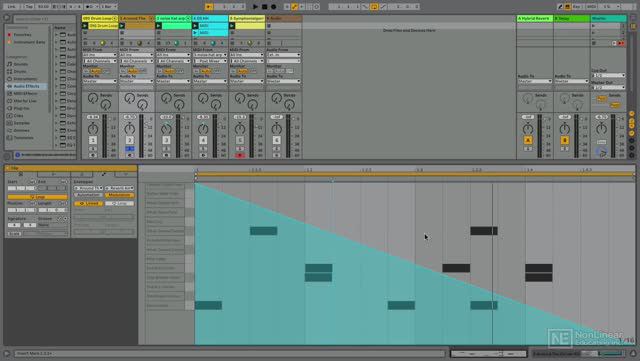Select the Clips browser category

coord(18,116)
